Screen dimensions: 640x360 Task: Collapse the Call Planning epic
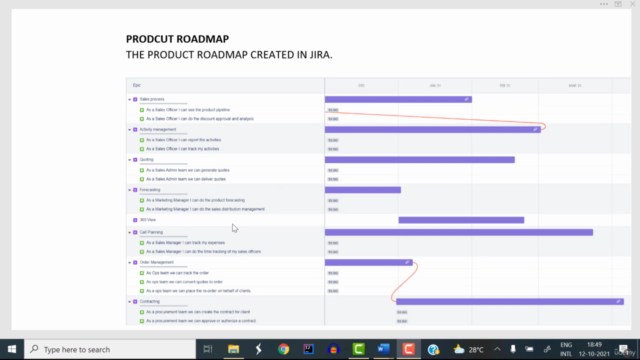[130, 232]
